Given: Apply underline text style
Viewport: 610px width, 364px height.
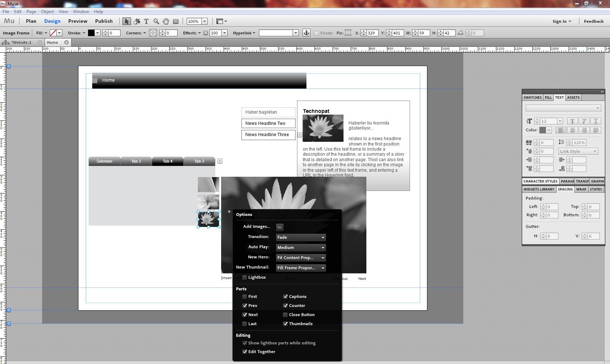Looking at the screenshot, I should point(595,121).
